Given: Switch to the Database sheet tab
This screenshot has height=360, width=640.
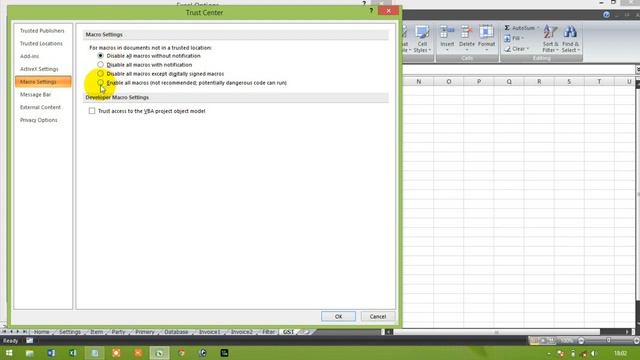Looking at the screenshot, I should 176,332.
